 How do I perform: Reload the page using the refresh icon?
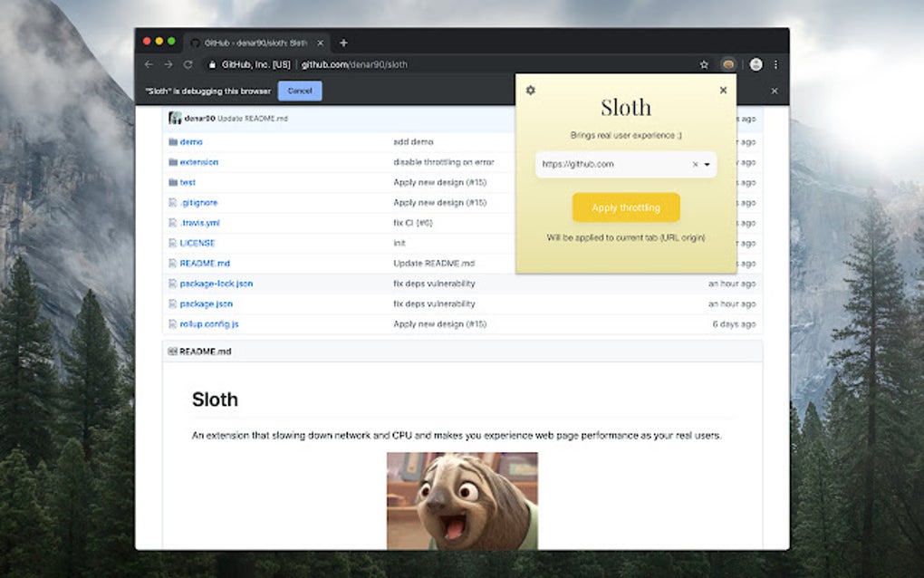click(188, 64)
